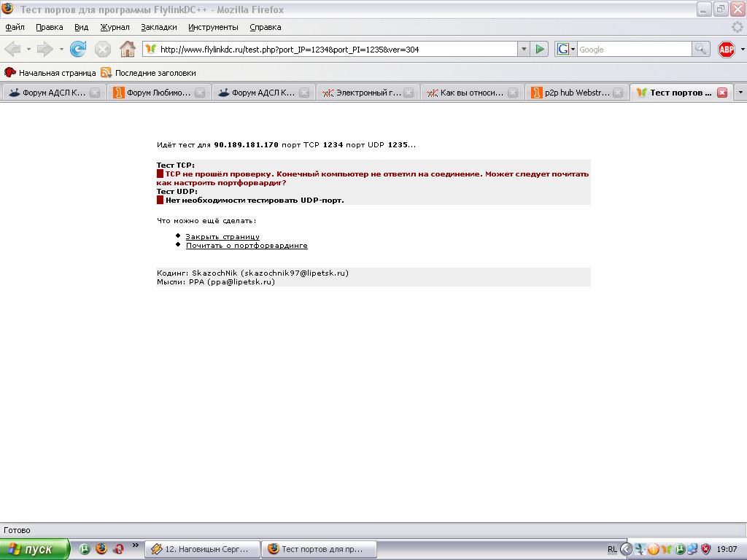Expand the URL bar history dropdown

523,50
